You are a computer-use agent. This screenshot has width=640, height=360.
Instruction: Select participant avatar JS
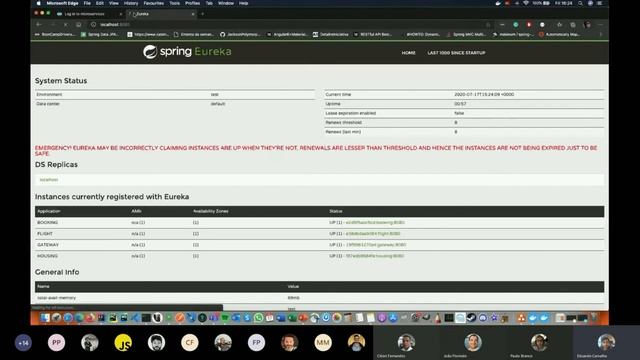pyautogui.click(x=123, y=343)
